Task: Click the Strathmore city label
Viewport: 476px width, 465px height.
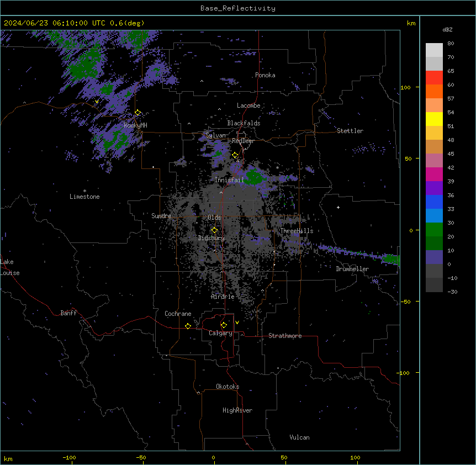Action: (285, 336)
